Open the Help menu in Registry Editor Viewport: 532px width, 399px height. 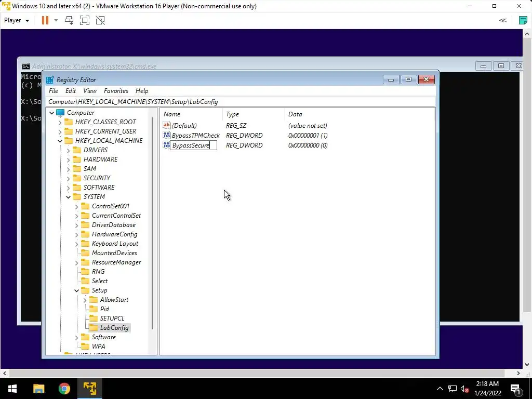(142, 91)
